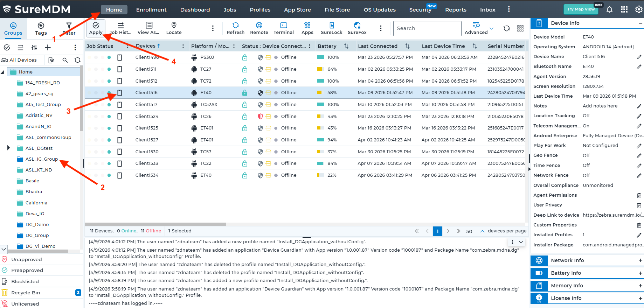
Task: Open the Apps toolbar option
Action: pyautogui.click(x=307, y=28)
